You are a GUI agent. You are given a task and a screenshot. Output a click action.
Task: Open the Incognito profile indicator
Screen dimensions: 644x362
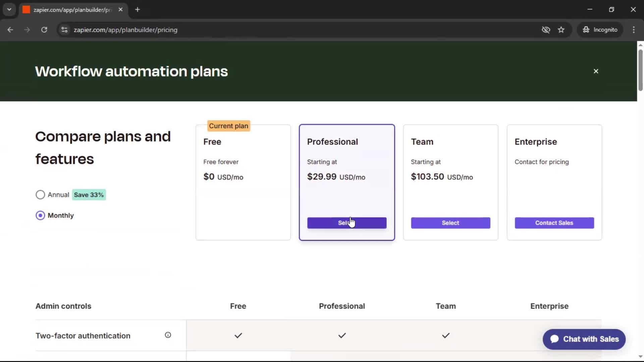click(600, 30)
